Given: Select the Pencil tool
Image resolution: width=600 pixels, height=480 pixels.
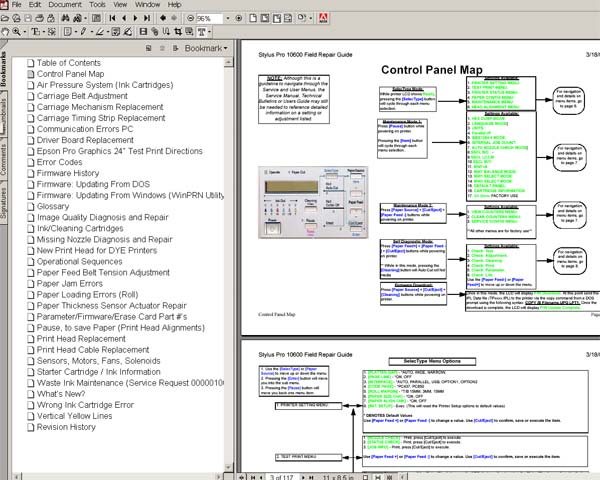Looking at the screenshot, I should 83,31.
